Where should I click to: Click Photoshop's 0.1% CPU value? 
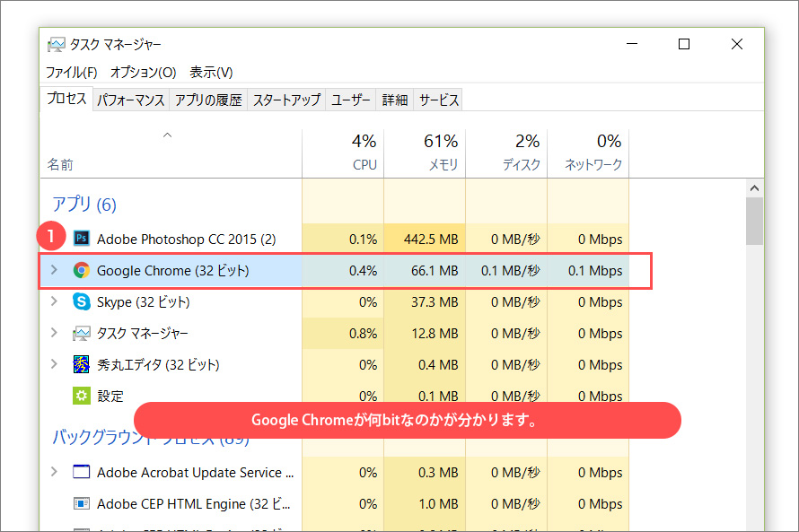[x=363, y=239]
